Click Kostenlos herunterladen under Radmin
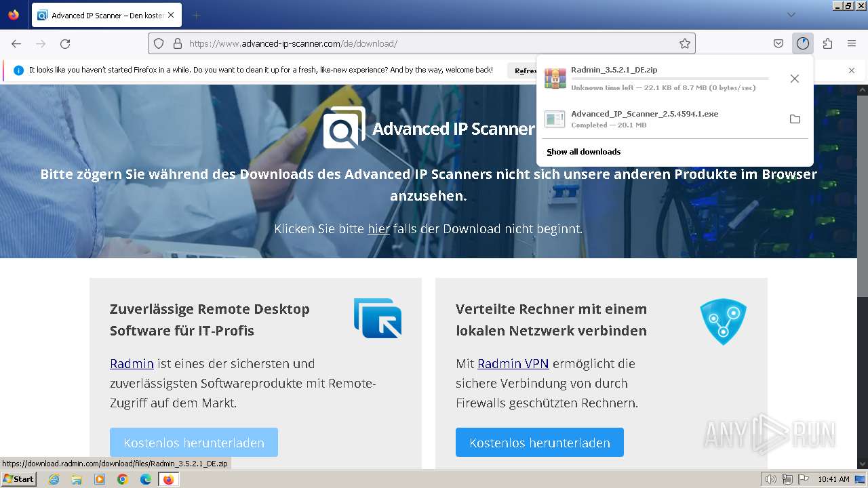868x488 pixels. [194, 442]
